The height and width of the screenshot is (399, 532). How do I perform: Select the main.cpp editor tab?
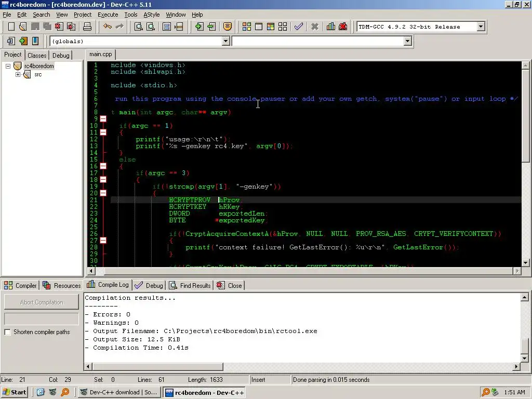pyautogui.click(x=101, y=54)
